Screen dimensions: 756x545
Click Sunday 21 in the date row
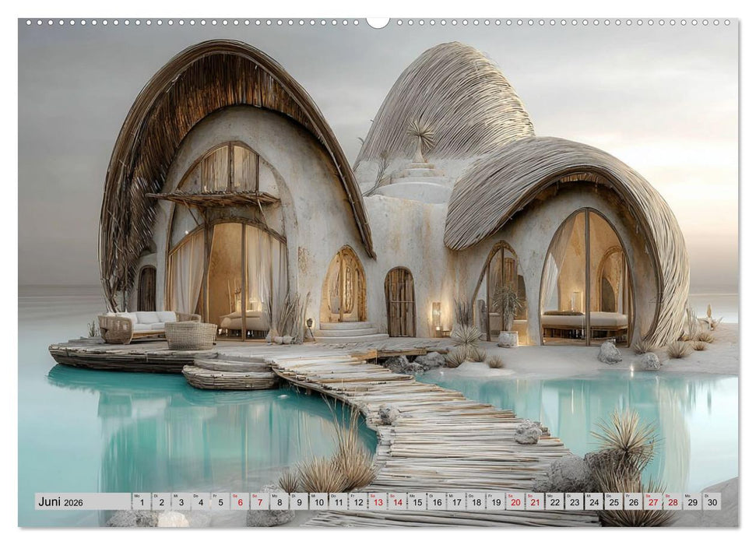pyautogui.click(x=535, y=502)
